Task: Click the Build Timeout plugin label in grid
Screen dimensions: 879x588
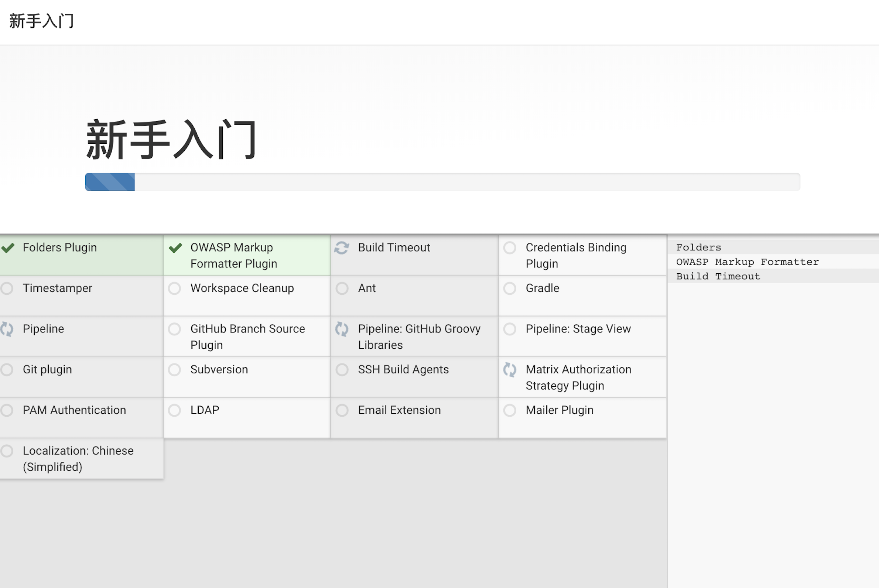Action: tap(394, 247)
